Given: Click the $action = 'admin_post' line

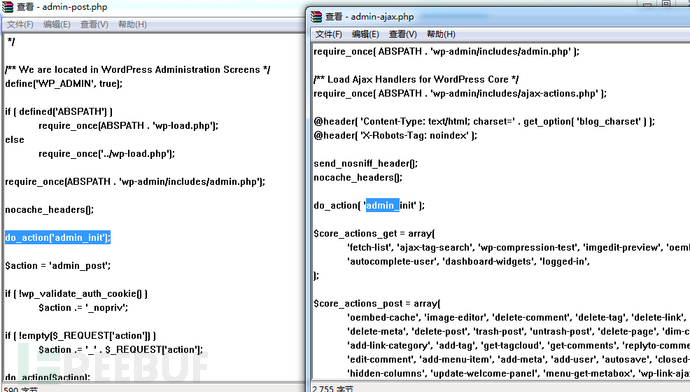Looking at the screenshot, I should 58,266.
